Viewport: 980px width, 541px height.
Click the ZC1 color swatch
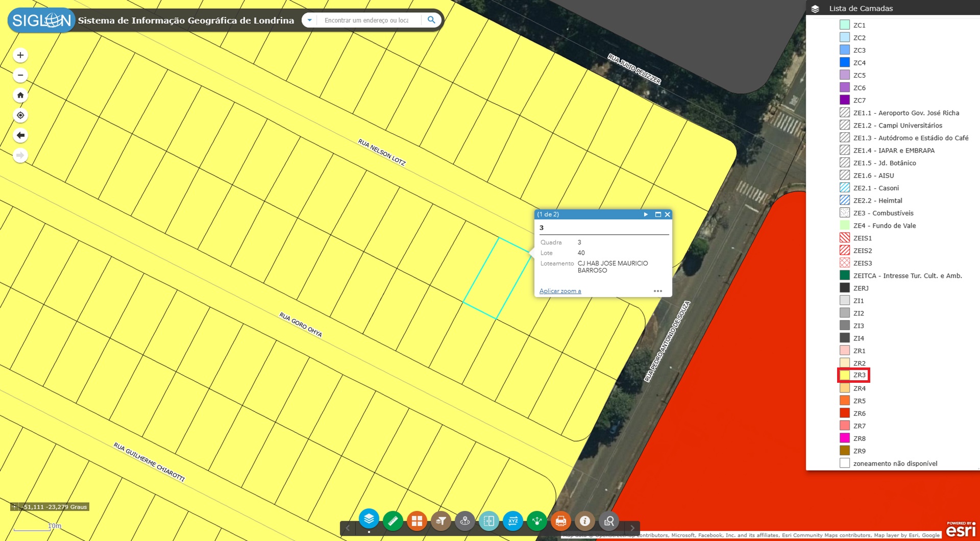click(845, 24)
